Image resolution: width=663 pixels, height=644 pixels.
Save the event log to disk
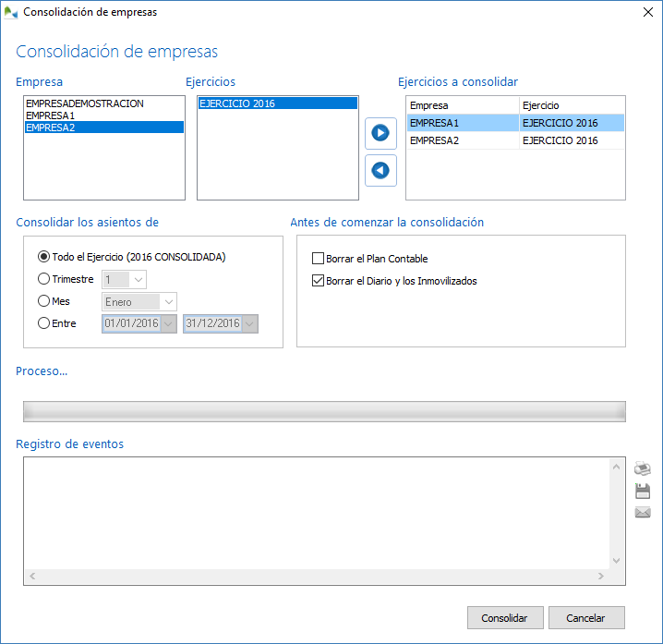pyautogui.click(x=643, y=491)
